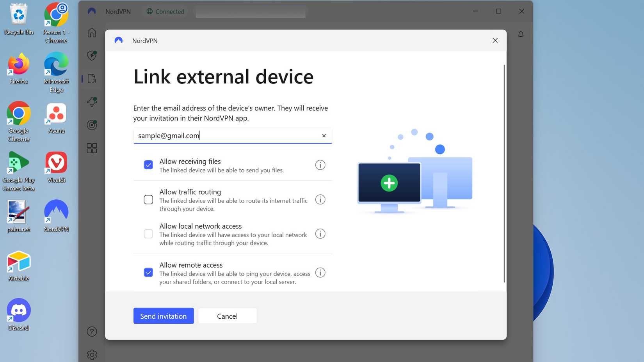
Task: Enable Allow local network access
Action: point(148,234)
